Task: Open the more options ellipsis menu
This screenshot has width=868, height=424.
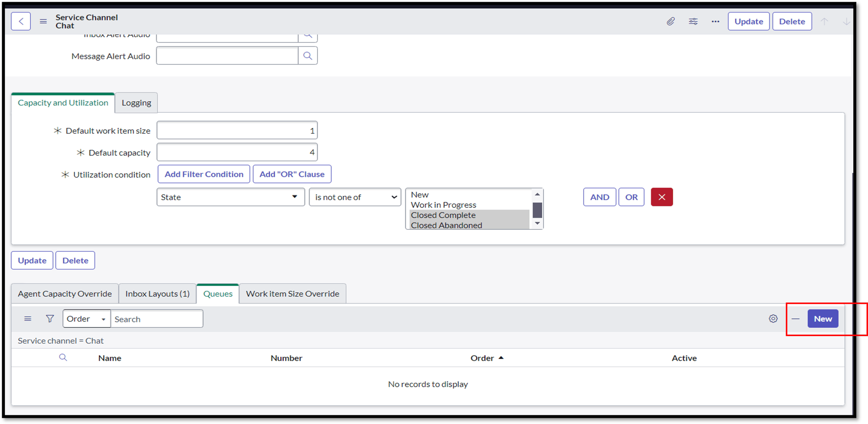Action: pos(715,21)
